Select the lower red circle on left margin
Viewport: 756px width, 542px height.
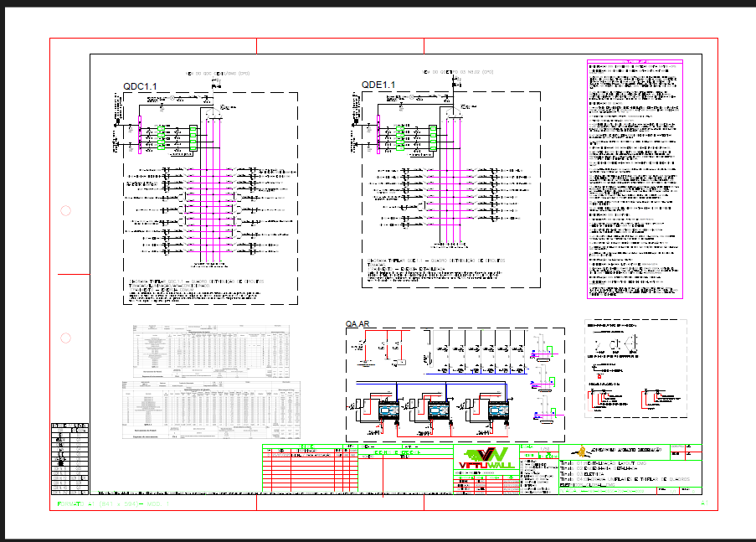(x=65, y=338)
